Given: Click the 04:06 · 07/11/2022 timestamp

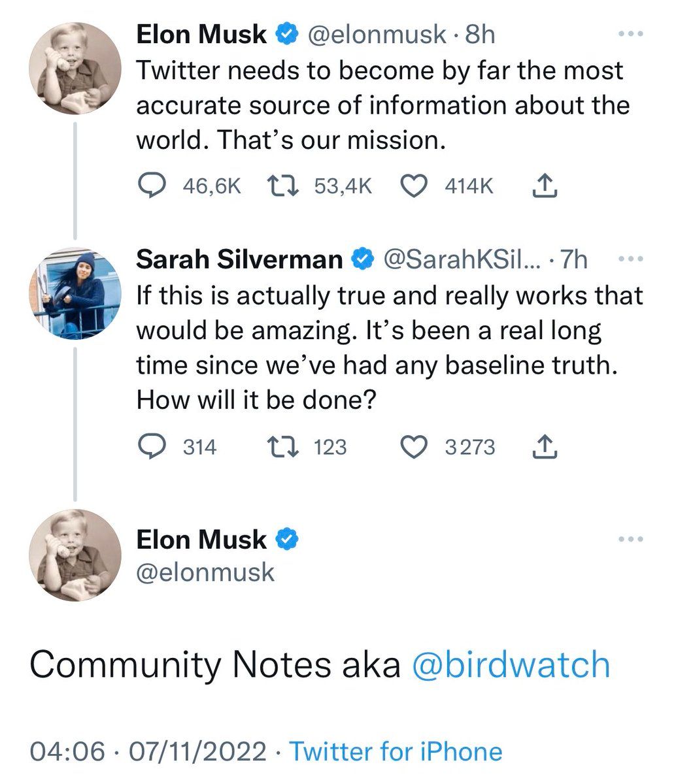Looking at the screenshot, I should pos(148,751).
